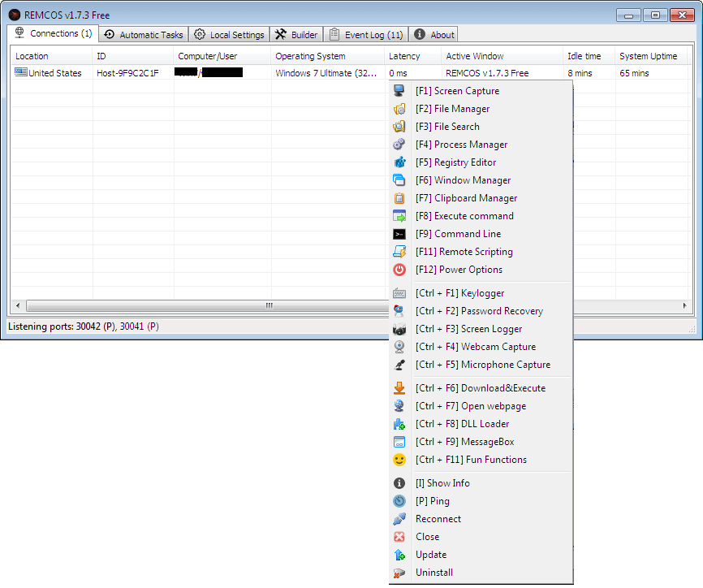Click the red Close connection icon
This screenshot has height=588, width=703.
(x=399, y=537)
